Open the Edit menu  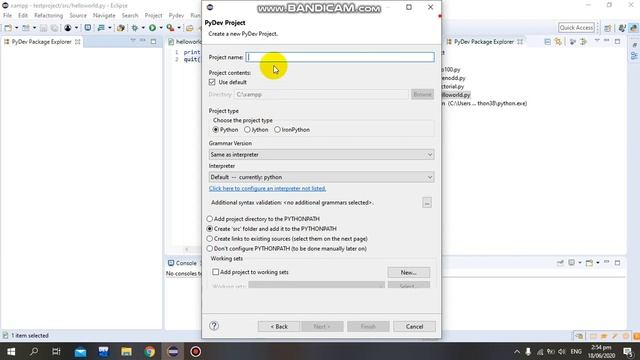coord(23,16)
